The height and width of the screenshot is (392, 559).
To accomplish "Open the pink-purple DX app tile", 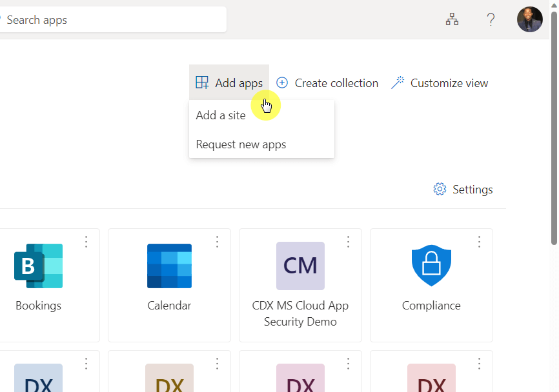I will [x=300, y=378].
